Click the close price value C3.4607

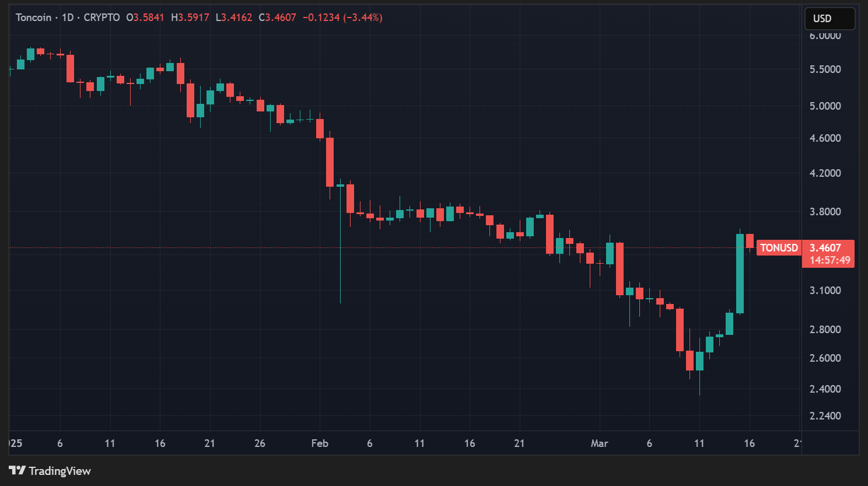click(278, 18)
